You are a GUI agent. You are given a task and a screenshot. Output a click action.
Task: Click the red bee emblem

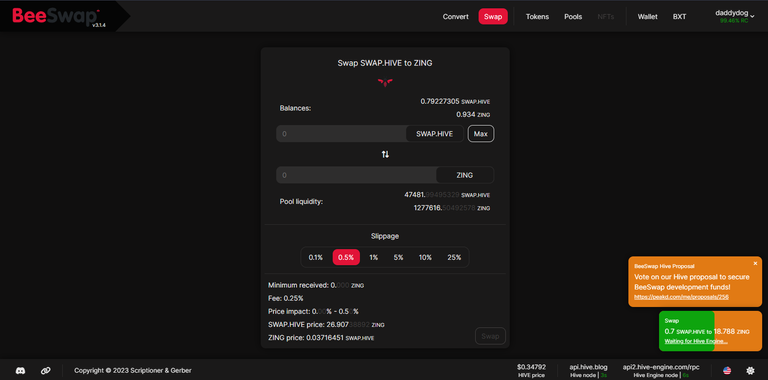[385, 82]
